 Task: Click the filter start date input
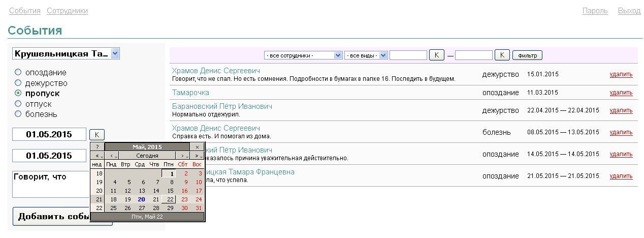pos(408,55)
